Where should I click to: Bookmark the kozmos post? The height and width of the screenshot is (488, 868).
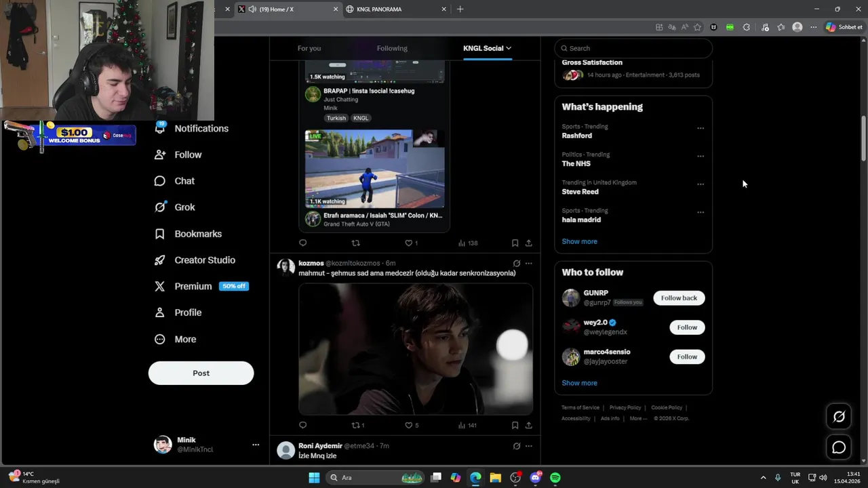(515, 425)
